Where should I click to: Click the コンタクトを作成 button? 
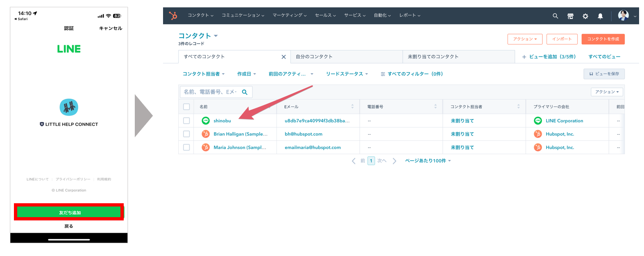pos(603,39)
